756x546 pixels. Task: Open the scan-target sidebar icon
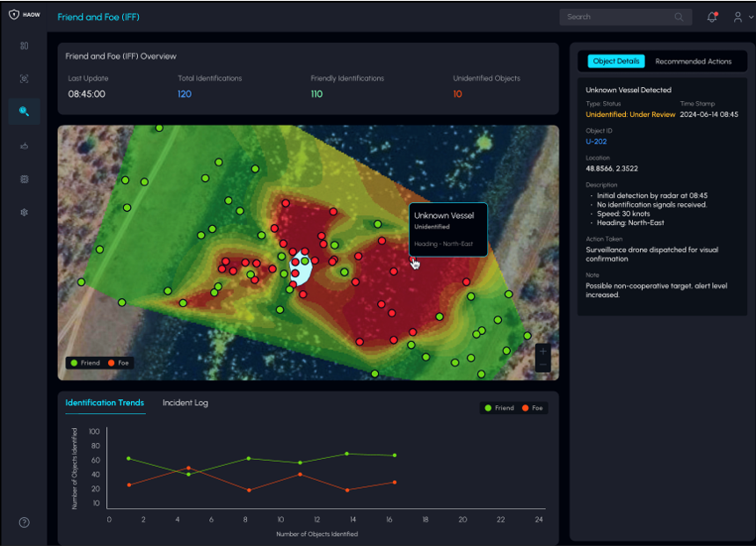tap(24, 78)
